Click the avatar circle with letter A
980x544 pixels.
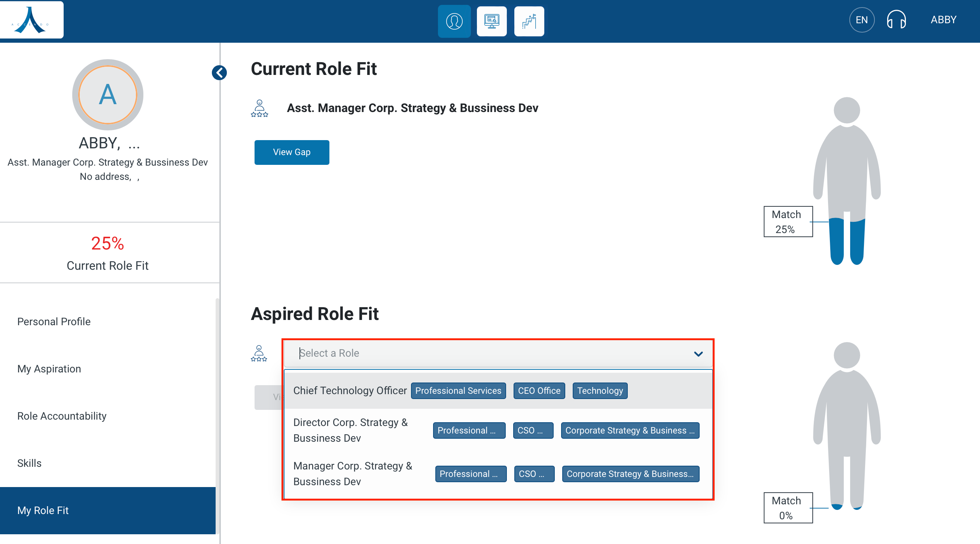(x=108, y=94)
